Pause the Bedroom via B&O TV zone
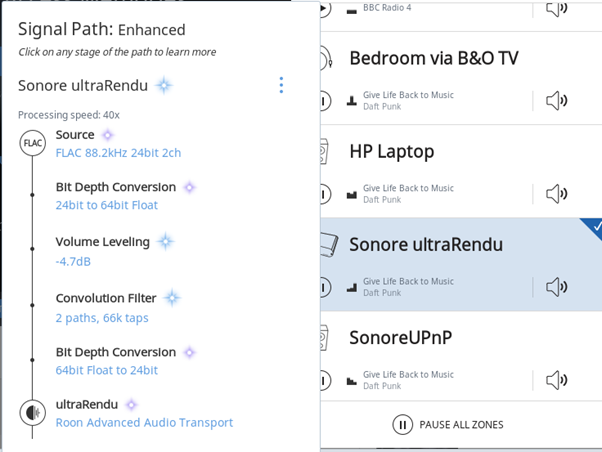Image resolution: width=602 pixels, height=452 pixels. click(325, 101)
